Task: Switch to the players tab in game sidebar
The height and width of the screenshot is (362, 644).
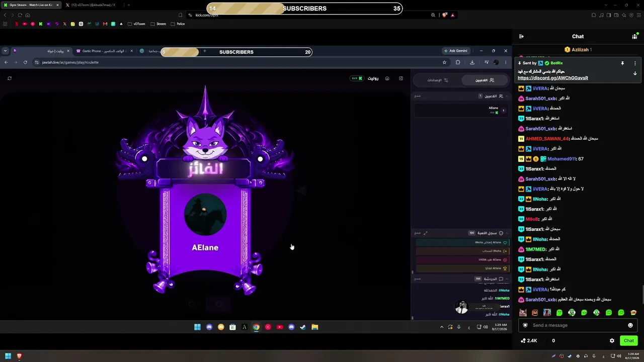Action: tap(485, 80)
